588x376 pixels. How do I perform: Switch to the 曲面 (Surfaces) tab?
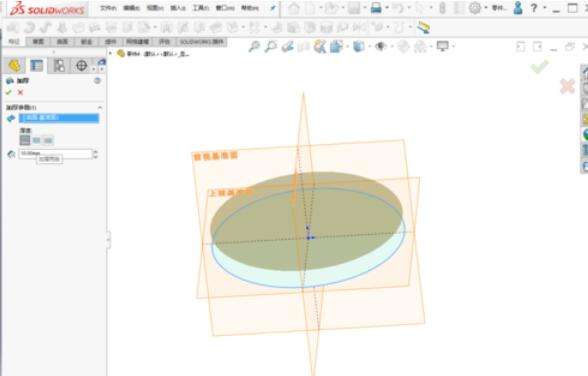pyautogui.click(x=62, y=42)
